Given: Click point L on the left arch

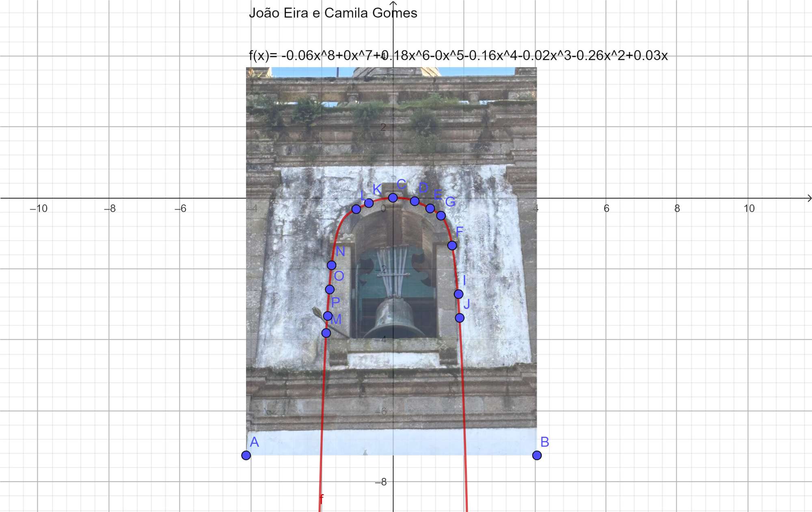Looking at the screenshot, I should pyautogui.click(x=356, y=209).
